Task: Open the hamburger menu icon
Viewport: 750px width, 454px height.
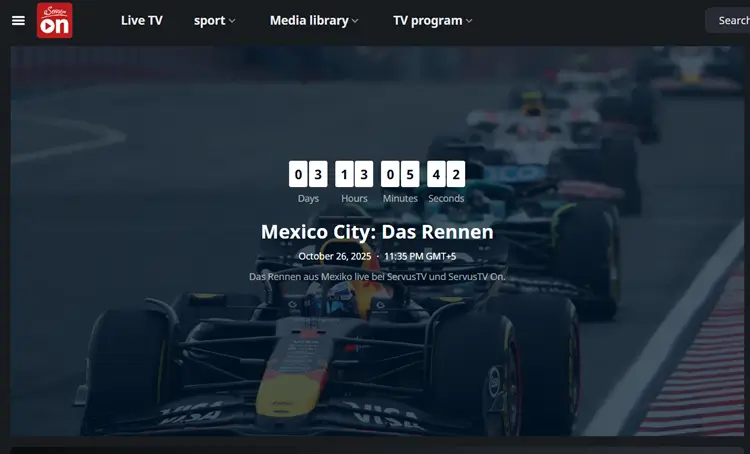Action: click(x=18, y=20)
